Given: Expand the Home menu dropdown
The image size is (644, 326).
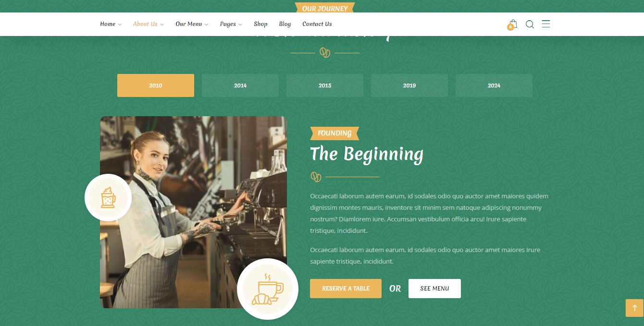Looking at the screenshot, I should (111, 24).
